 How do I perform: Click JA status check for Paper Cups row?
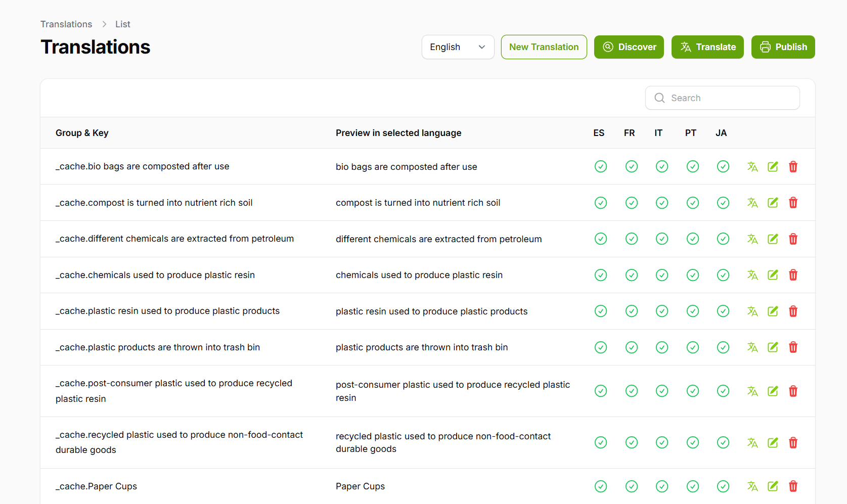point(723,486)
